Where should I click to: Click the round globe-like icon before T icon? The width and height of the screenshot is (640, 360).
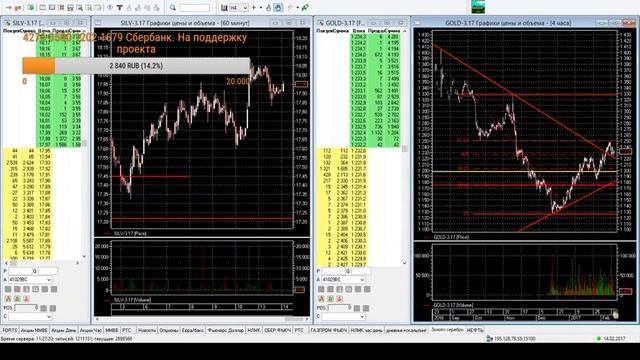109,8
